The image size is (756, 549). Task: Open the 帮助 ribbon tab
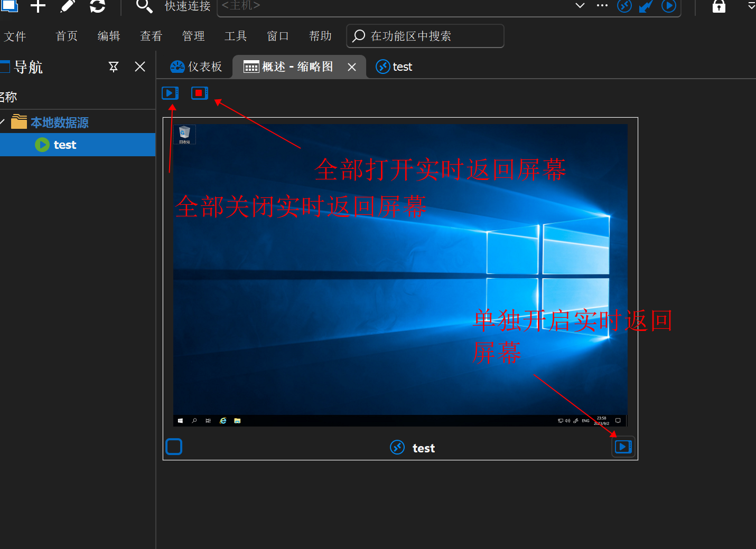point(320,36)
